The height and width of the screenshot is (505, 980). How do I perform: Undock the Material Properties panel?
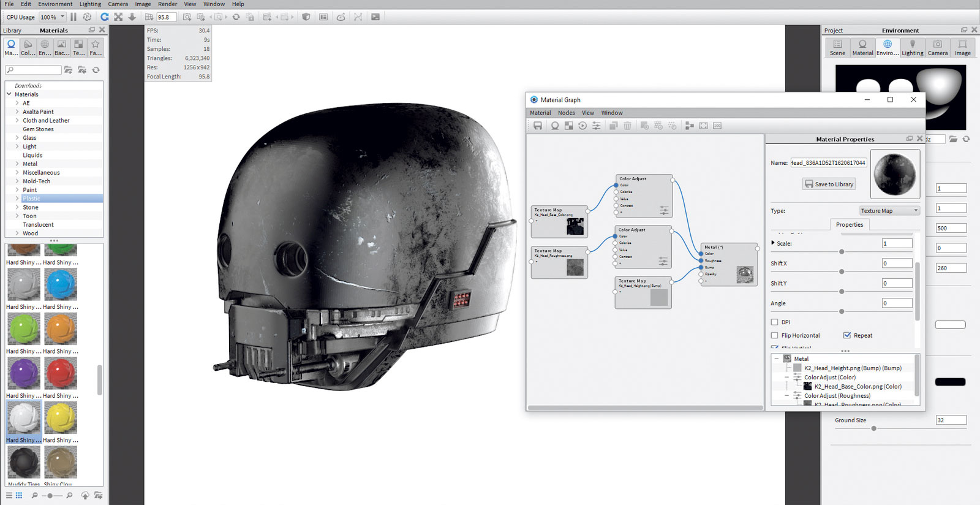(910, 139)
